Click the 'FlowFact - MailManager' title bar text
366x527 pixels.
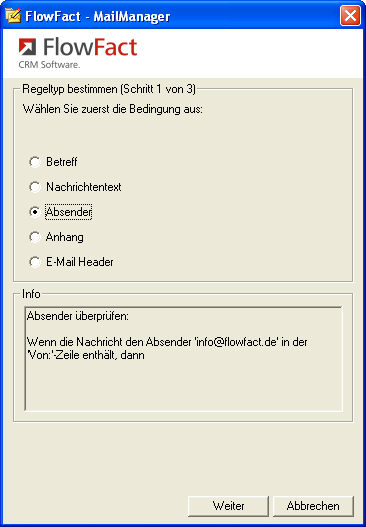98,16
